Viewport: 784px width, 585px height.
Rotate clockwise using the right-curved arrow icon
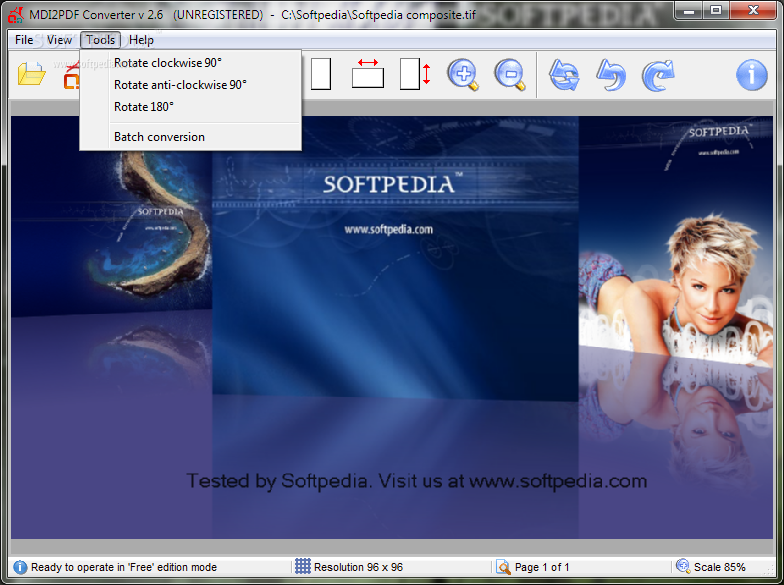click(658, 75)
